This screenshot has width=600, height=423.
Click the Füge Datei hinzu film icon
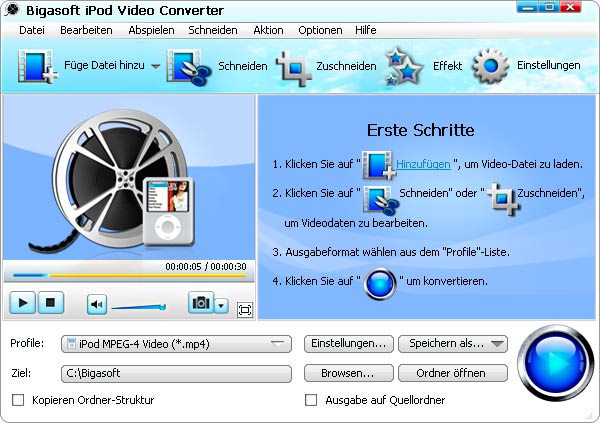(38, 66)
